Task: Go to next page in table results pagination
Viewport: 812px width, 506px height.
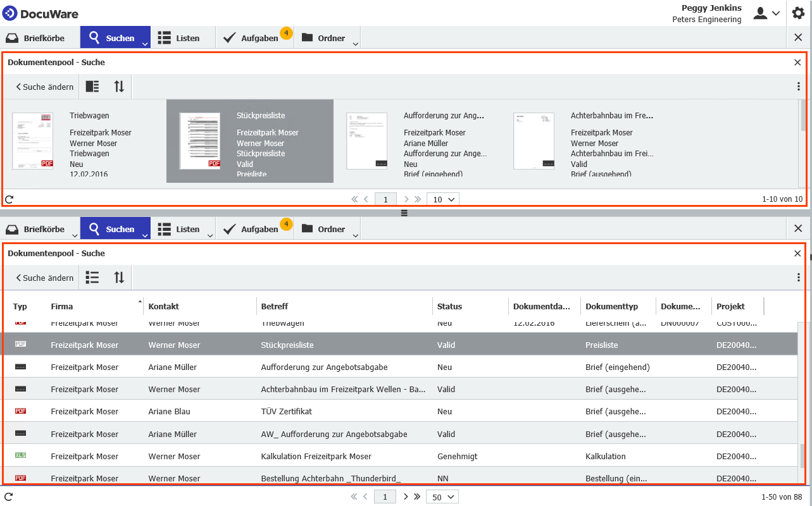Action: (x=406, y=497)
